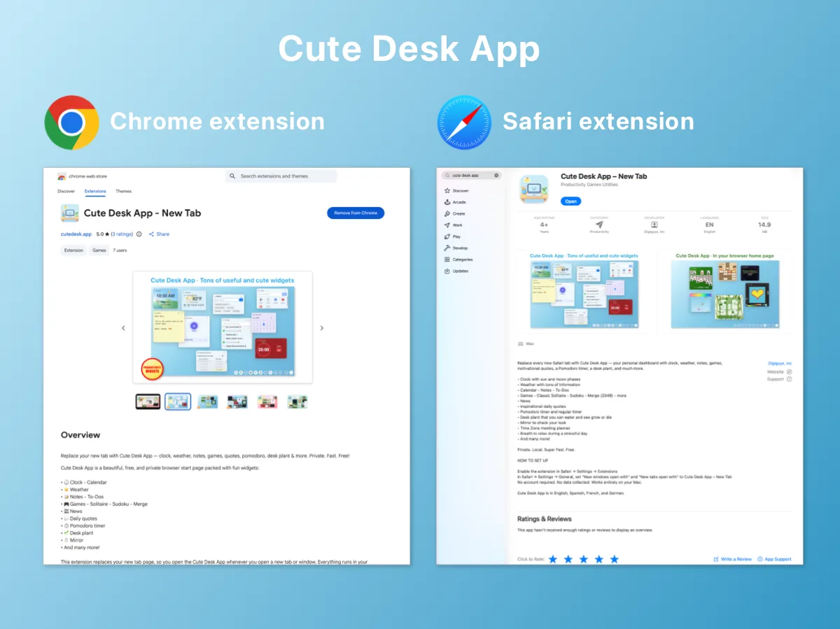Click the Extension category chip
The width and height of the screenshot is (840, 629).
(x=73, y=250)
